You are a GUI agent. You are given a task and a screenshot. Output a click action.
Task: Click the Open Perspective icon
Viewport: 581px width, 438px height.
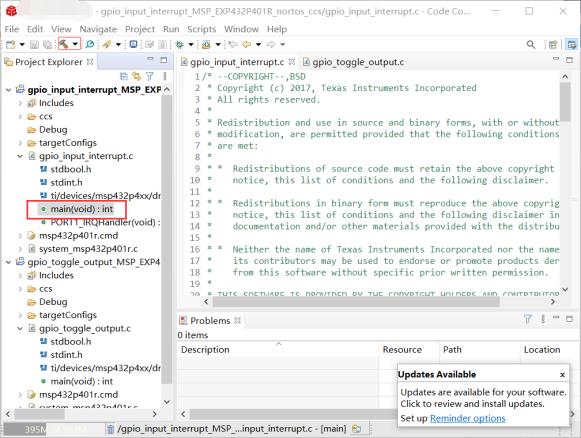coord(553,44)
